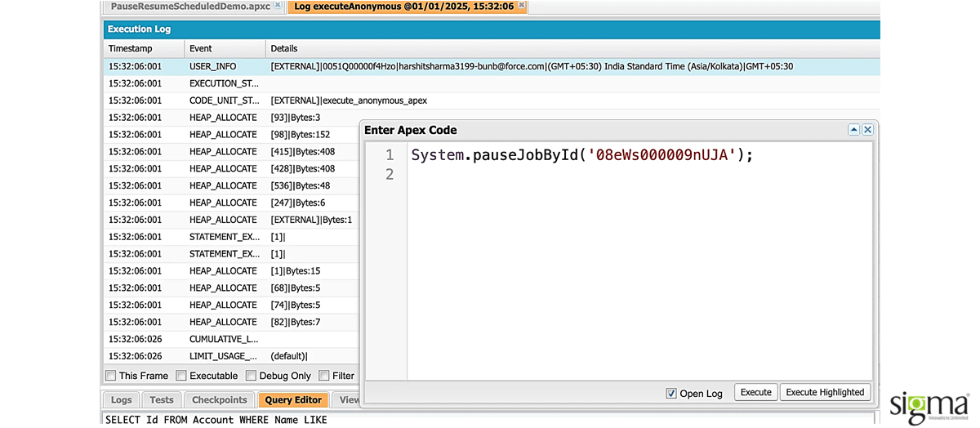
Task: Enable the Debug Only filter checkbox
Action: click(x=250, y=376)
